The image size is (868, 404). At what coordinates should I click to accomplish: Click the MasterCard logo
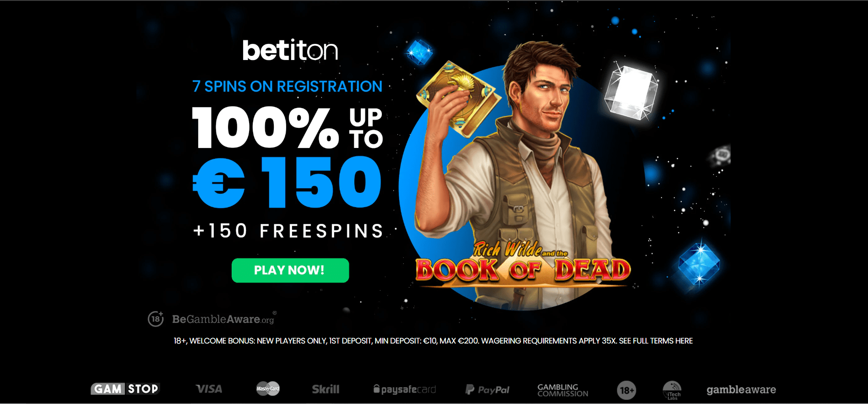point(268,389)
